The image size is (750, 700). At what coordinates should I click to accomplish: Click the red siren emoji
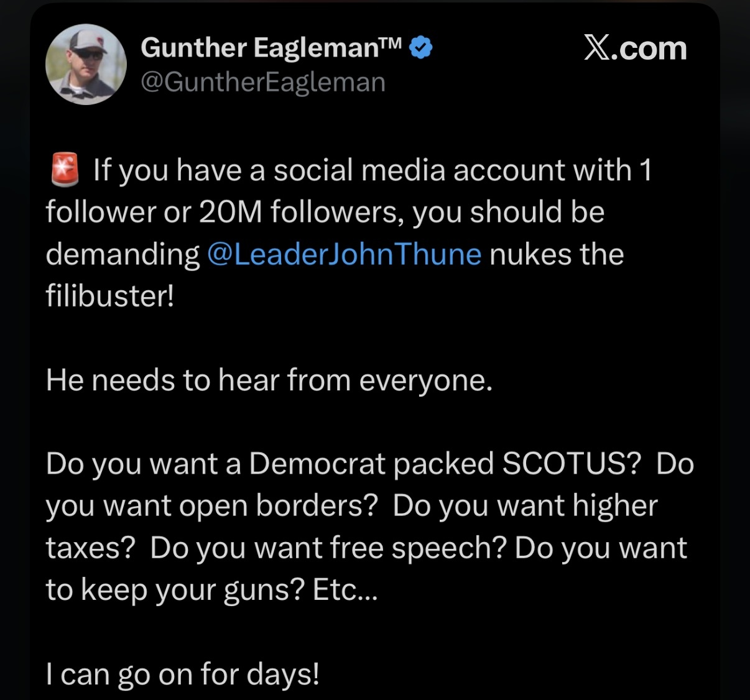(x=64, y=170)
